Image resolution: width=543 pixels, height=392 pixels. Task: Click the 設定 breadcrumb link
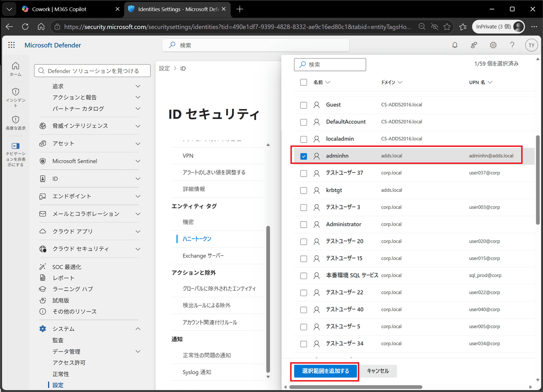(164, 68)
